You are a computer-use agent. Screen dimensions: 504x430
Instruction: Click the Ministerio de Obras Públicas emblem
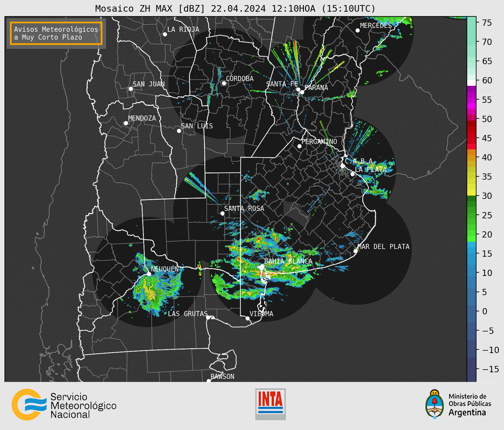[x=435, y=404]
